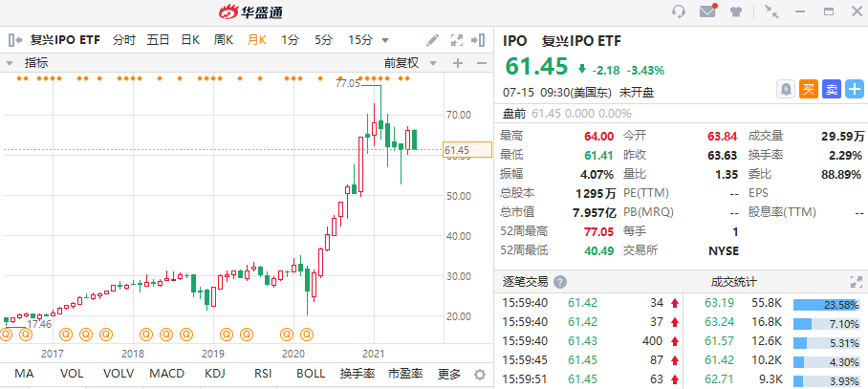Open 更多 indicators list

[449, 374]
